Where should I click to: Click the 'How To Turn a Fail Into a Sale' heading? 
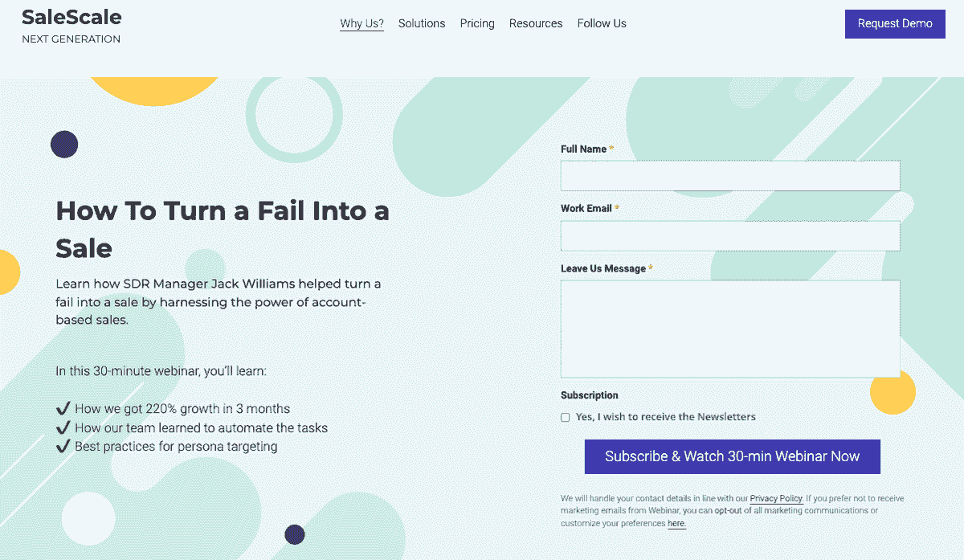(x=223, y=230)
